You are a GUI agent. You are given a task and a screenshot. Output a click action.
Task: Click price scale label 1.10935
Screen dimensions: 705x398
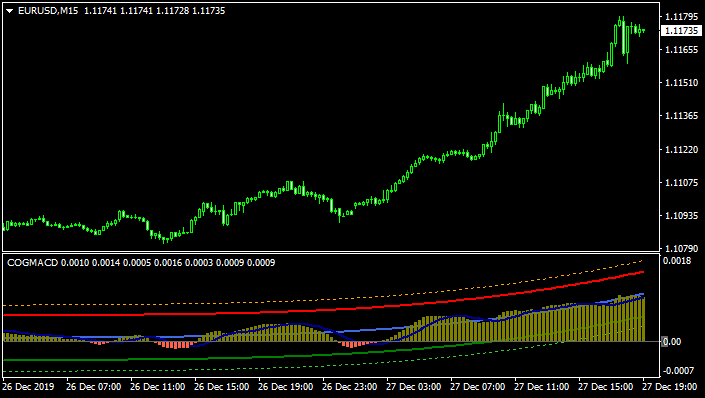682,216
